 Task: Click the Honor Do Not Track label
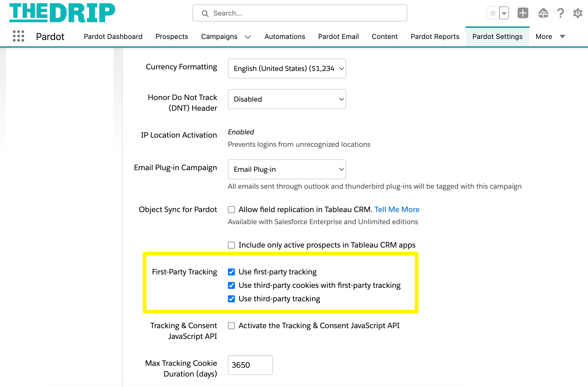(182, 103)
